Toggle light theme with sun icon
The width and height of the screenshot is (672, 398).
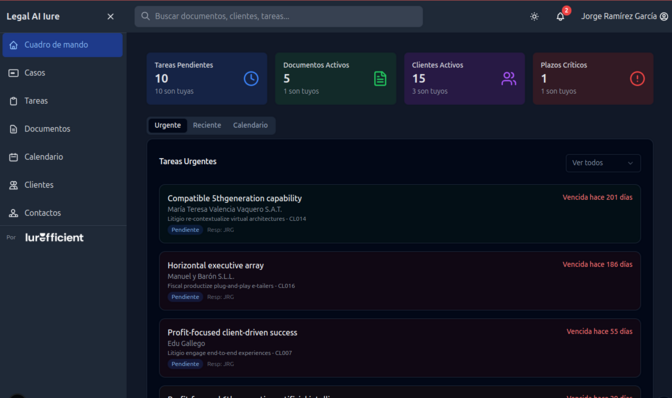click(x=534, y=17)
